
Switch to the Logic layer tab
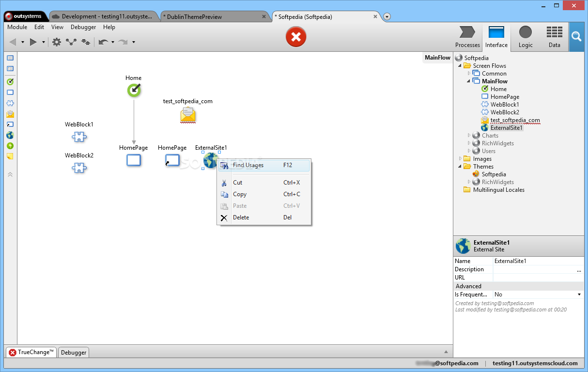526,37
